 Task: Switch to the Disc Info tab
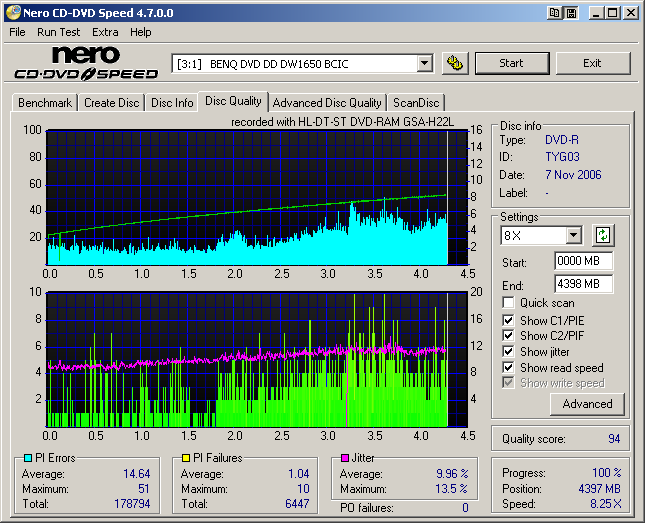pos(172,103)
